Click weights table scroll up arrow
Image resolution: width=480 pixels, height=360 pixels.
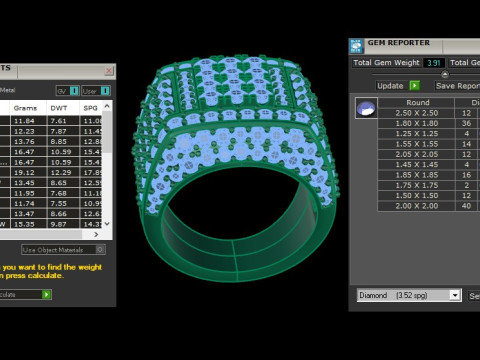107,106
